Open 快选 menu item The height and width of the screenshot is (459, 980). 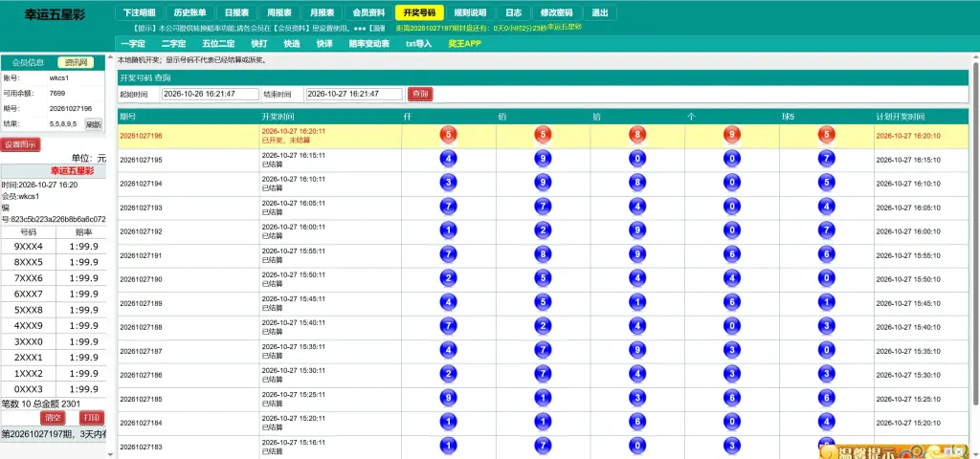click(292, 44)
